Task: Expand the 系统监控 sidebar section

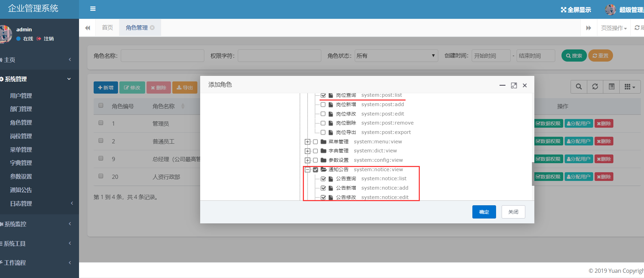Action: tap(39, 224)
